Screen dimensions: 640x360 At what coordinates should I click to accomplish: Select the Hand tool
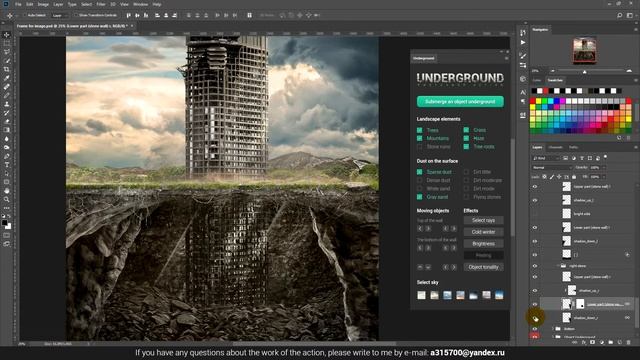[7, 191]
